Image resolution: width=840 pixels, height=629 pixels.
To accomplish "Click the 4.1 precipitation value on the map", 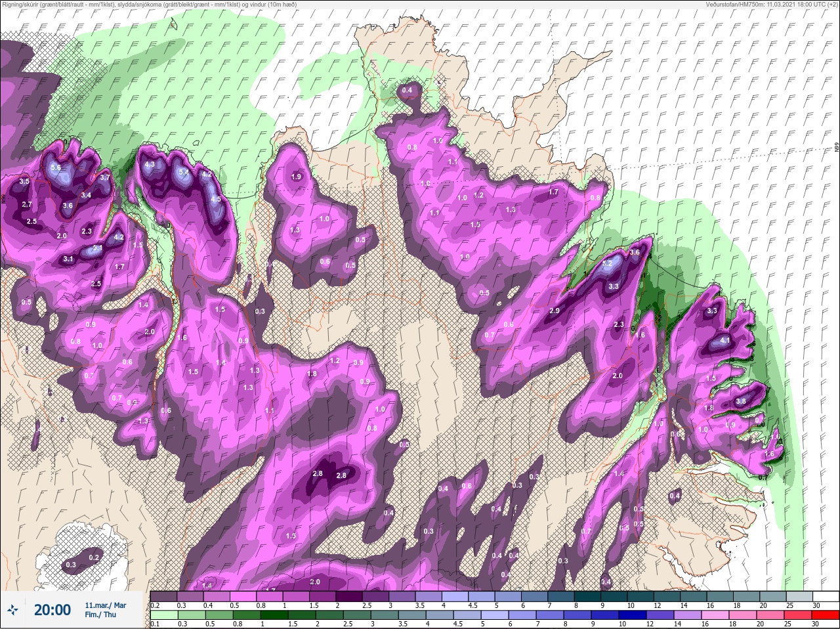I will point(724,341).
